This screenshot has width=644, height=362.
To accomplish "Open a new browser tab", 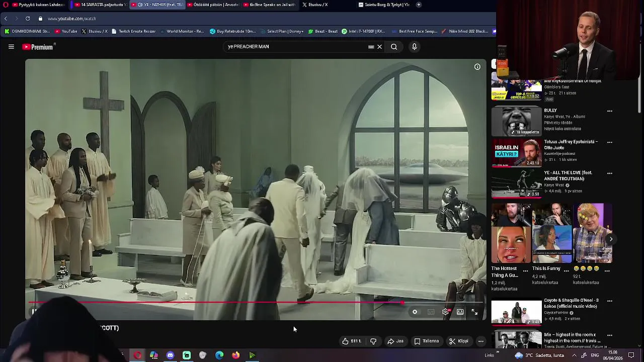I will click(418, 5).
